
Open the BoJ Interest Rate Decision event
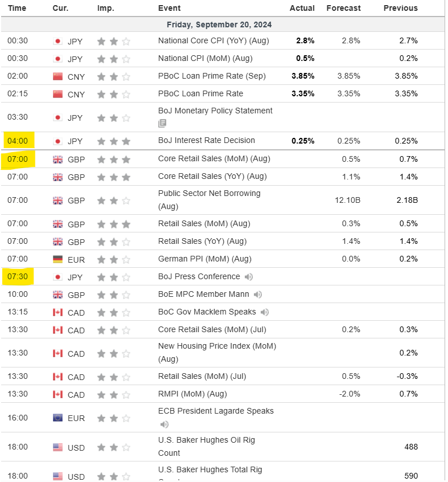click(x=206, y=140)
